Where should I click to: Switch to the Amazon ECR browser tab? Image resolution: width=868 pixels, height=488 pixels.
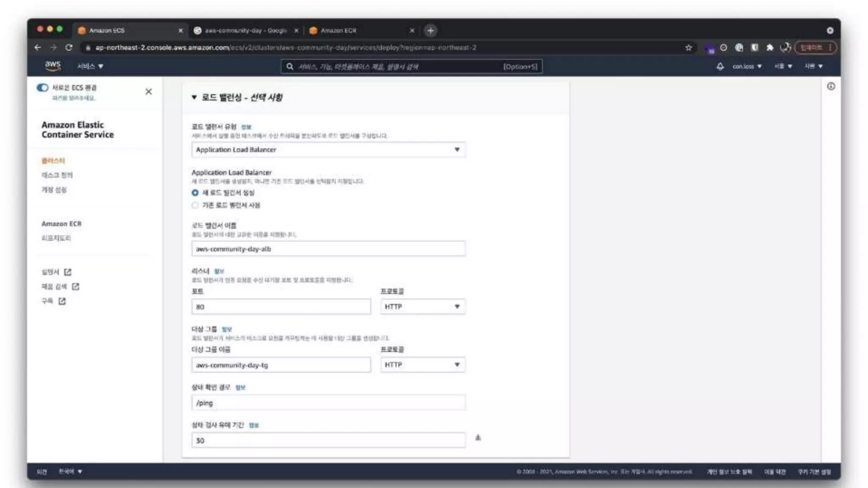click(x=338, y=30)
